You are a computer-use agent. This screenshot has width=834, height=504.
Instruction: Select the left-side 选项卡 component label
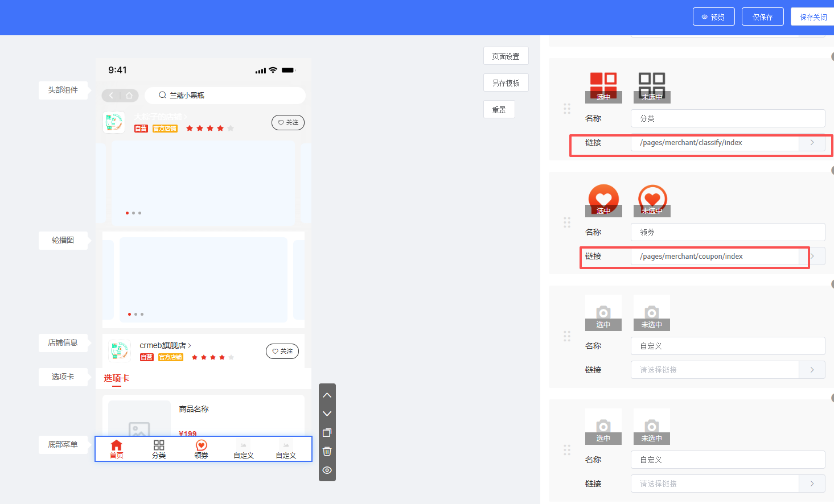(63, 377)
